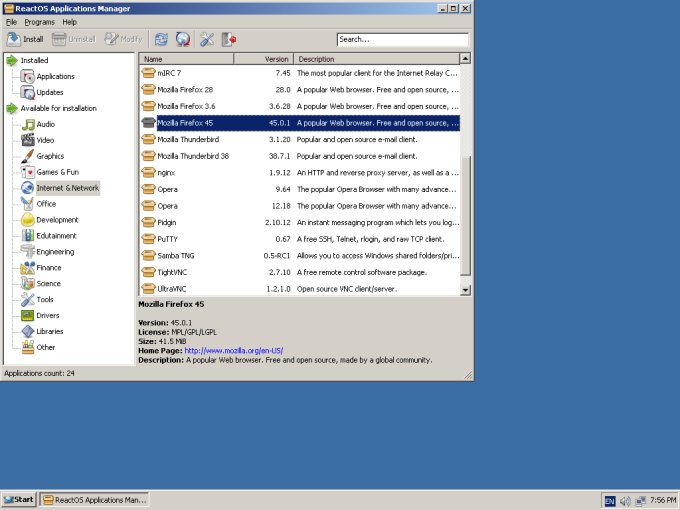The width and height of the screenshot is (680, 510).
Task: Click the grayed Modify toolbar button
Action: (x=123, y=39)
